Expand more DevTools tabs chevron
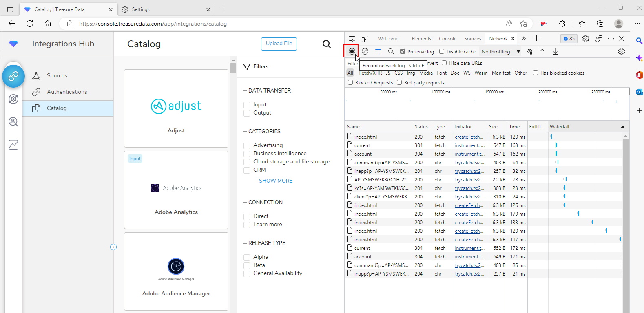Image resolution: width=644 pixels, height=313 pixels. (x=524, y=39)
